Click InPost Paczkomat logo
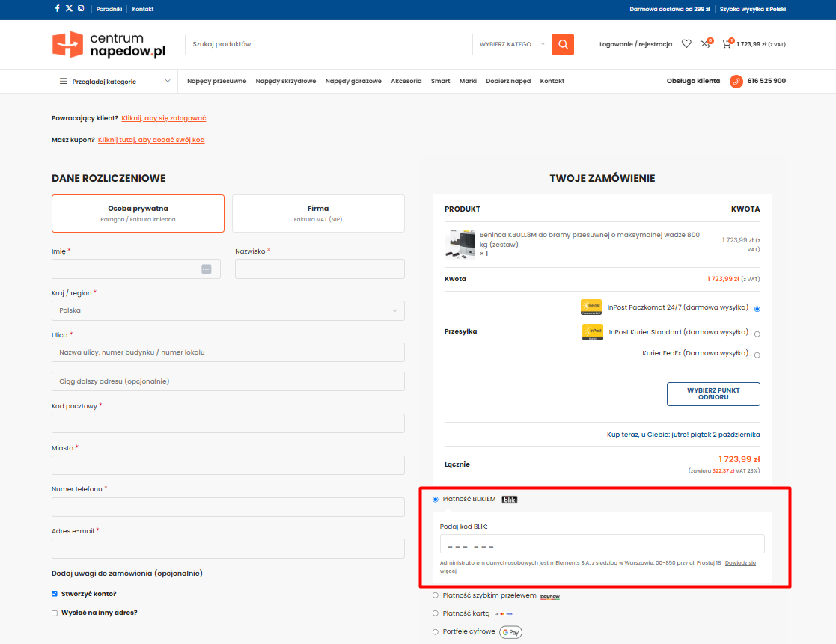Screen dimensions: 836x644 pos(591,307)
